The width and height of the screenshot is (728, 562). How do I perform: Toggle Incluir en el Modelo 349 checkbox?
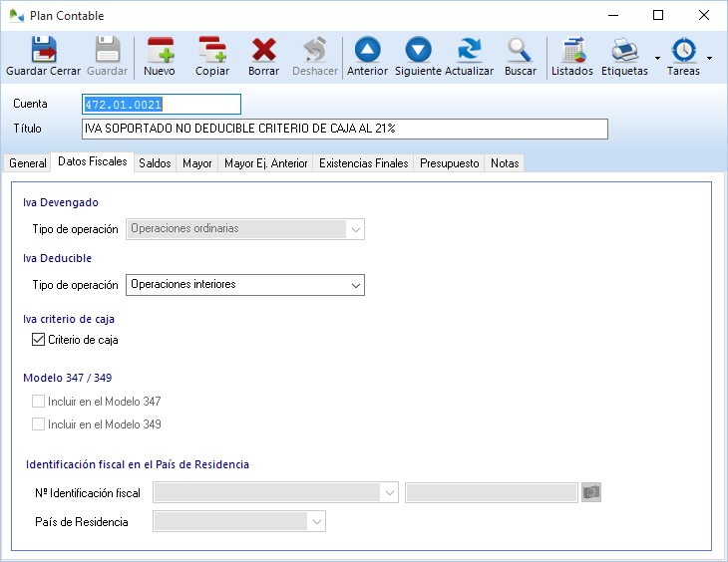(39, 424)
